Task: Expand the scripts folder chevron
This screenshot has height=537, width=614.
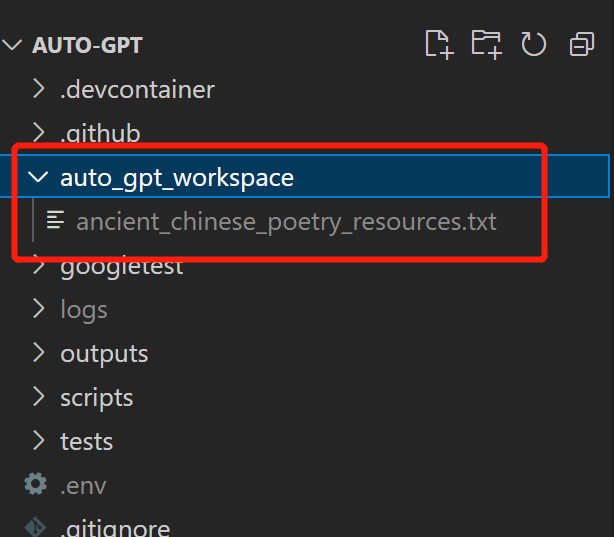Action: 38,397
